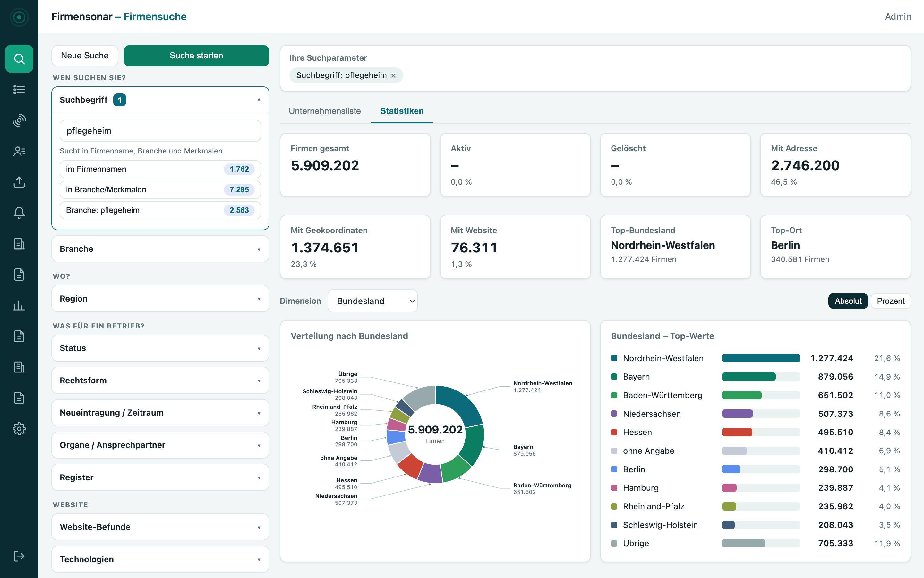Open the settings gear sidebar icon
Viewport: 924px width, 578px height.
[x=19, y=429]
